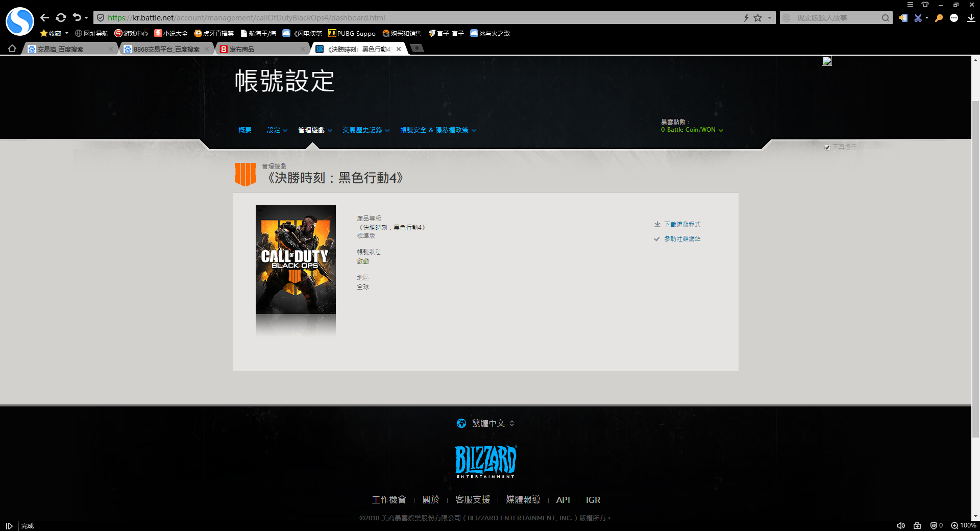This screenshot has height=531, width=980.
Task: Expand the 帳號安全 & 隱私權政策 menu
Action: click(x=438, y=130)
